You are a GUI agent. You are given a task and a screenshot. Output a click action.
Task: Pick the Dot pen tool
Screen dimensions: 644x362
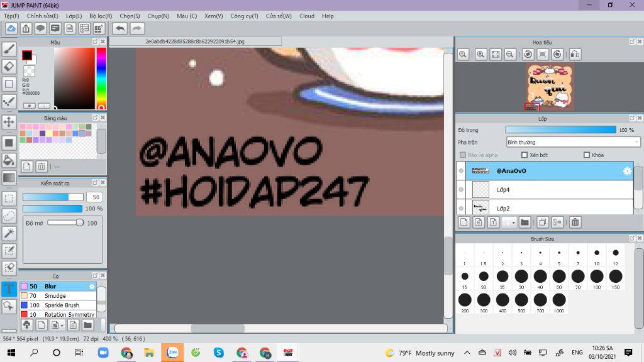coord(9,101)
